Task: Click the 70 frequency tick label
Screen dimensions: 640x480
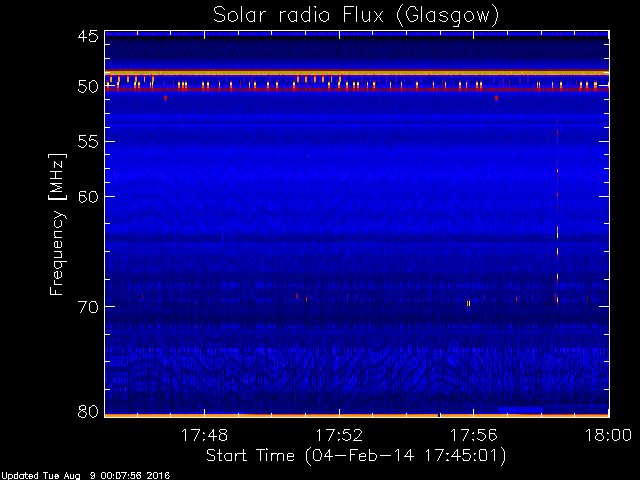Action: [88, 307]
